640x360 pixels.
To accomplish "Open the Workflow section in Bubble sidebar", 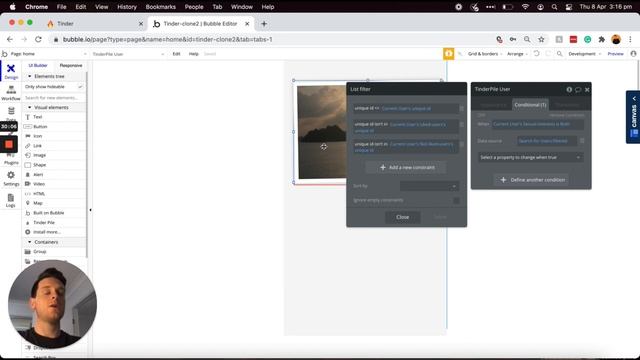I will pos(11,93).
